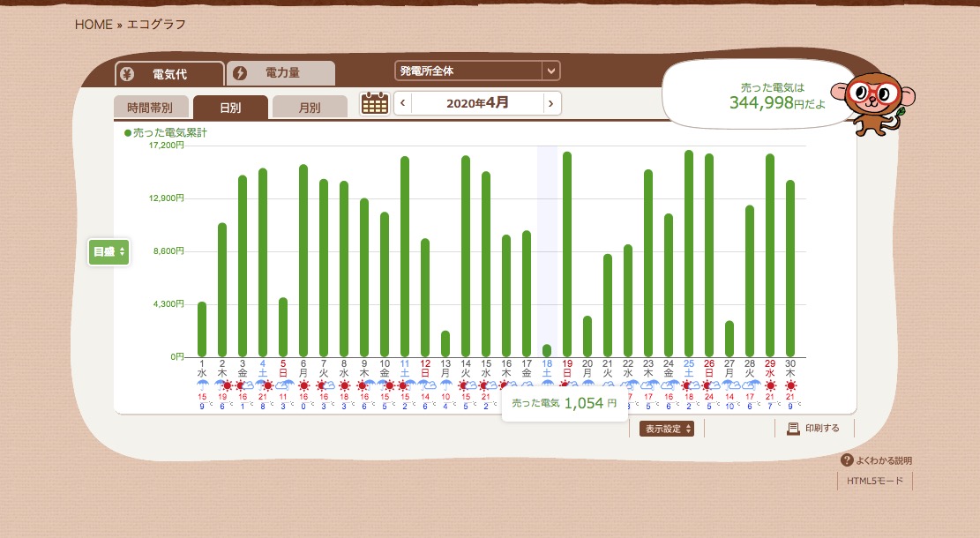Image resolution: width=980 pixels, height=538 pixels.
Task: Click the question mark help icon
Action: (847, 460)
